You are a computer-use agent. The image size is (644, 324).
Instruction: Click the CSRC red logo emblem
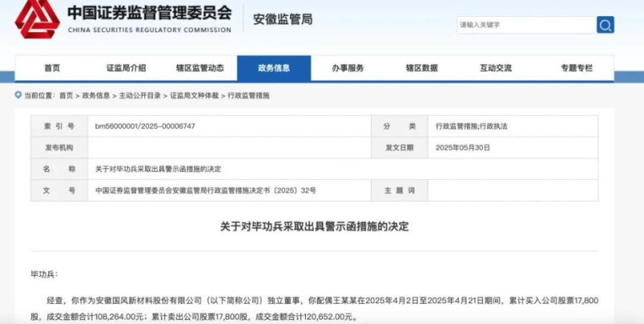[37, 18]
